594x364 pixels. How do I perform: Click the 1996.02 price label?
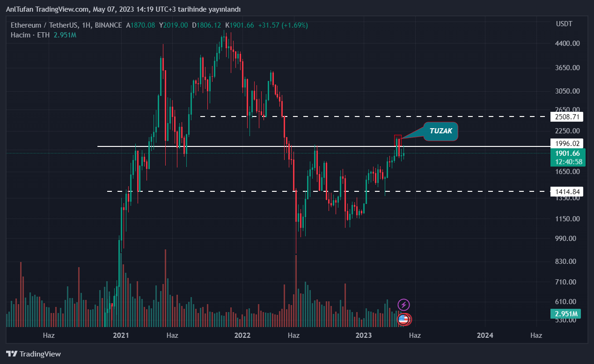567,144
